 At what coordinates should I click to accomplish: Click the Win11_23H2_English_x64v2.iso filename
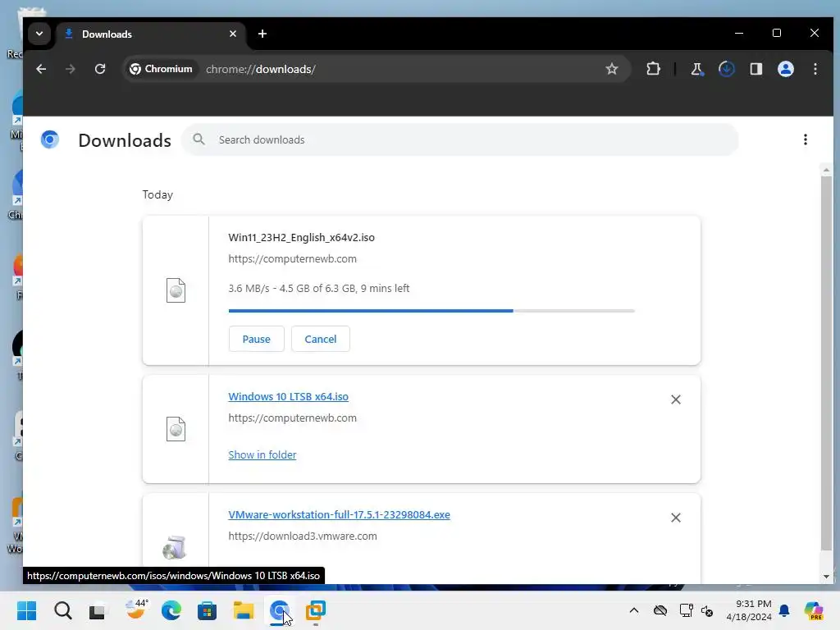(302, 237)
